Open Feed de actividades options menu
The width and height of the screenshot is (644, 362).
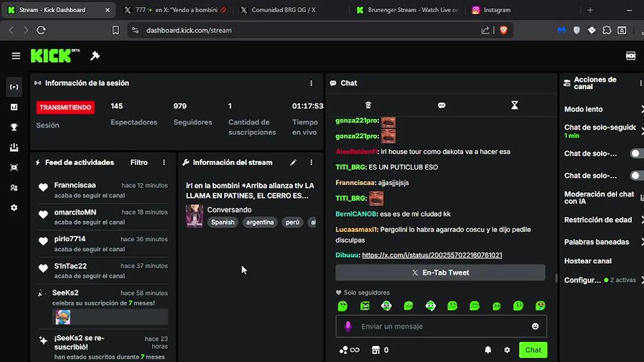click(164, 162)
